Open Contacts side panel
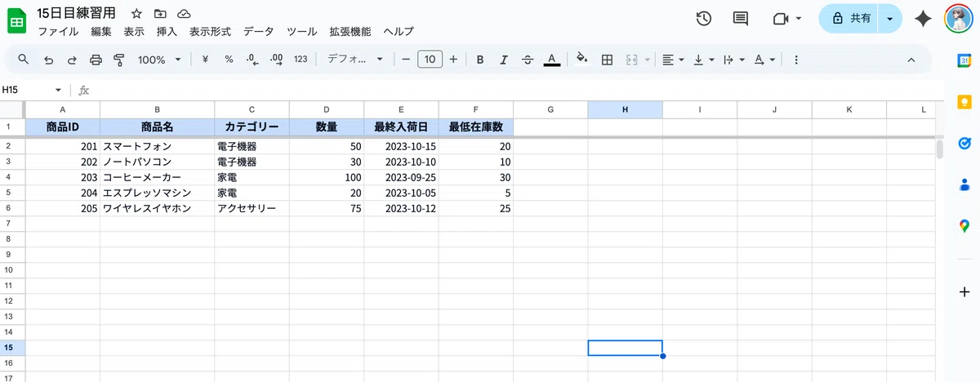 click(964, 184)
